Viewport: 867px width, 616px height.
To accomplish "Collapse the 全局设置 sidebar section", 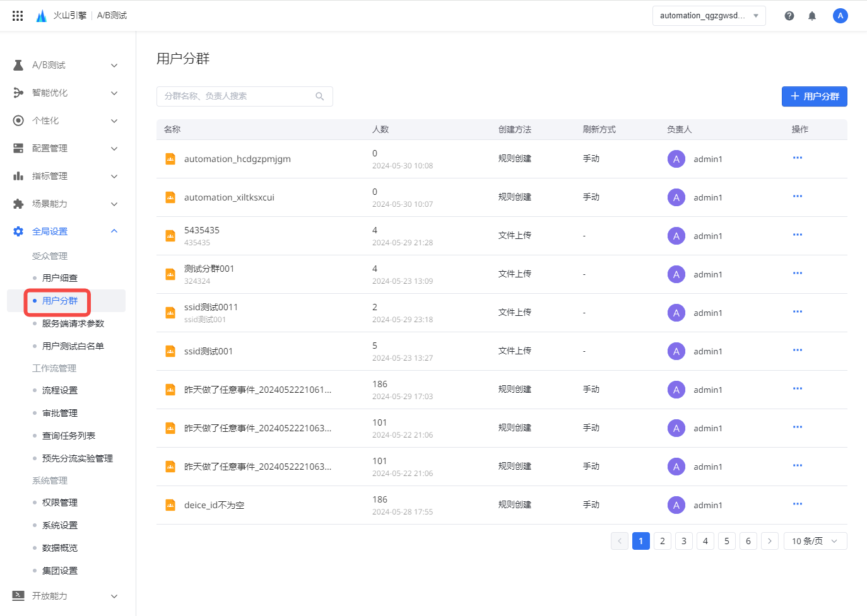I will point(114,231).
